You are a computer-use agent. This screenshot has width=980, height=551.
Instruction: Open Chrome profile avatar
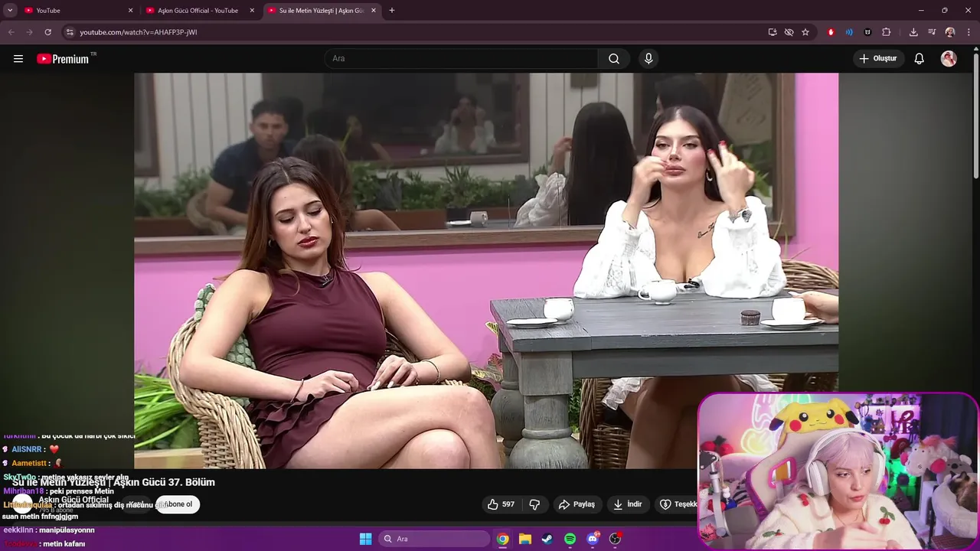click(x=950, y=32)
